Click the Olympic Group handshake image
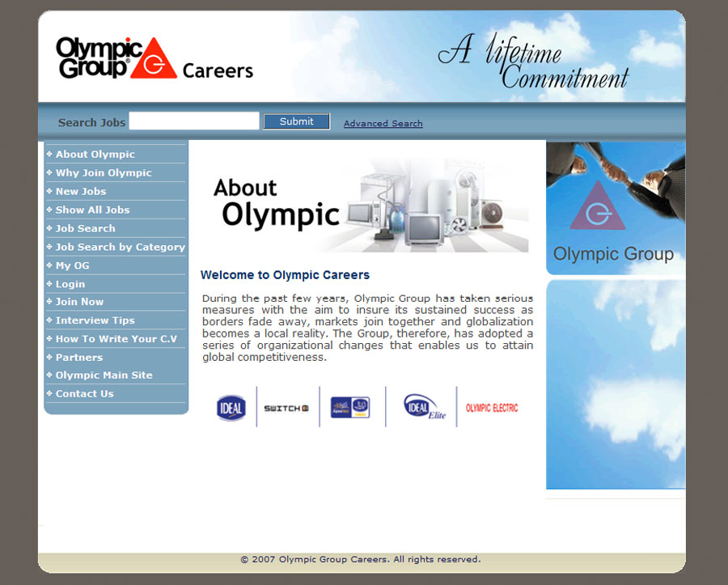The width and height of the screenshot is (728, 585). [616, 208]
